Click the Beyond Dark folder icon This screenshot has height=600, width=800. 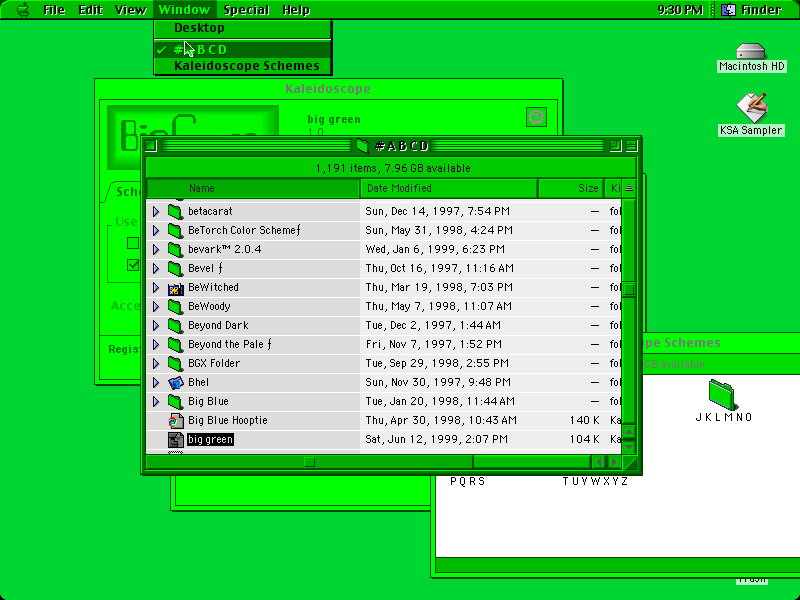[176, 326]
